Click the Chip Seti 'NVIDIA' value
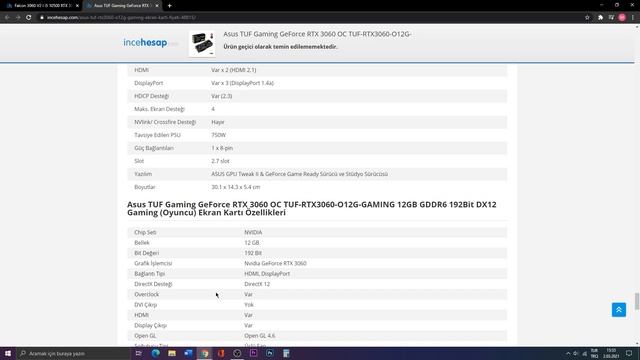This screenshot has width=640, height=360. (253, 232)
